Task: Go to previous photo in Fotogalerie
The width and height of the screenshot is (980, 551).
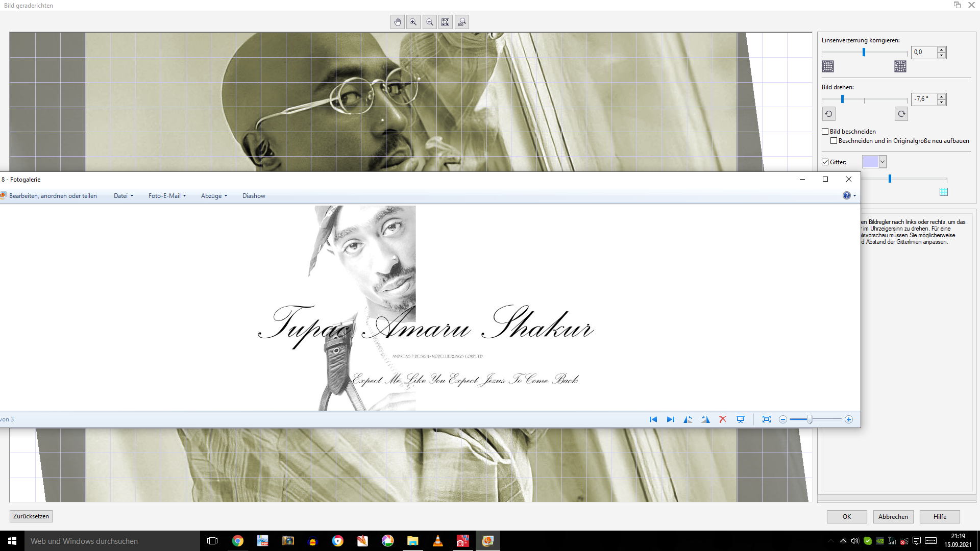Action: coord(653,419)
